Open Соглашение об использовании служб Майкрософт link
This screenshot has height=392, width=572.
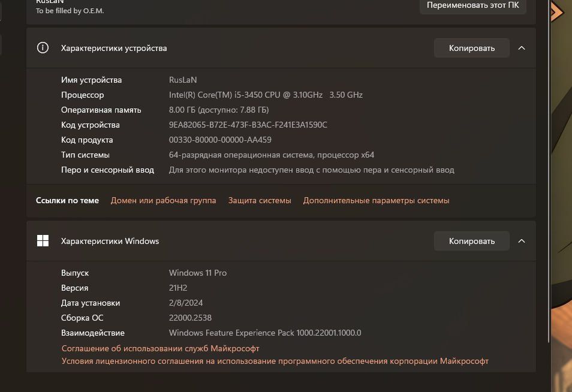coord(161,349)
